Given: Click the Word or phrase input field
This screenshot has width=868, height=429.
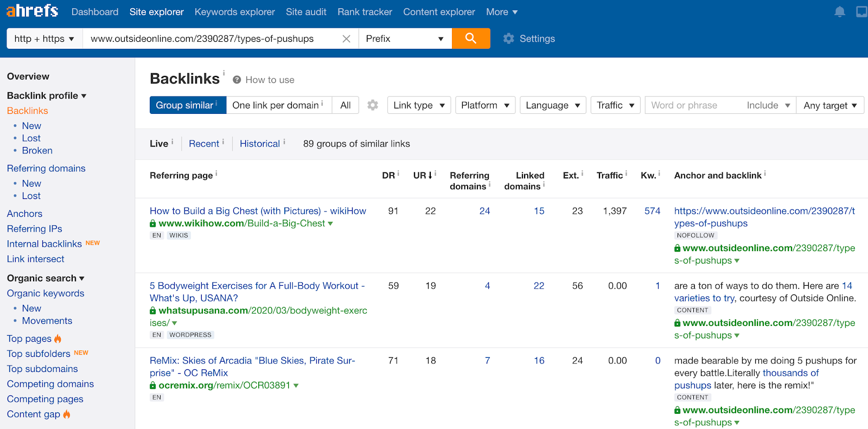Looking at the screenshot, I should pos(693,105).
